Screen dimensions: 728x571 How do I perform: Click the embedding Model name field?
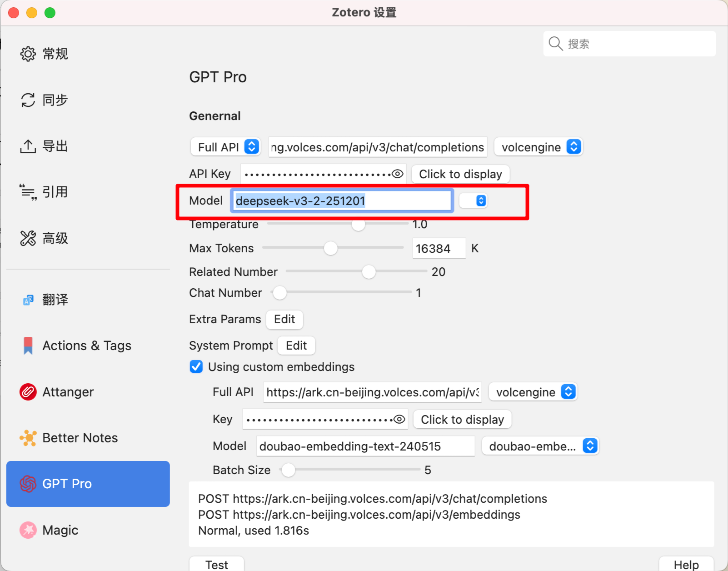point(365,446)
